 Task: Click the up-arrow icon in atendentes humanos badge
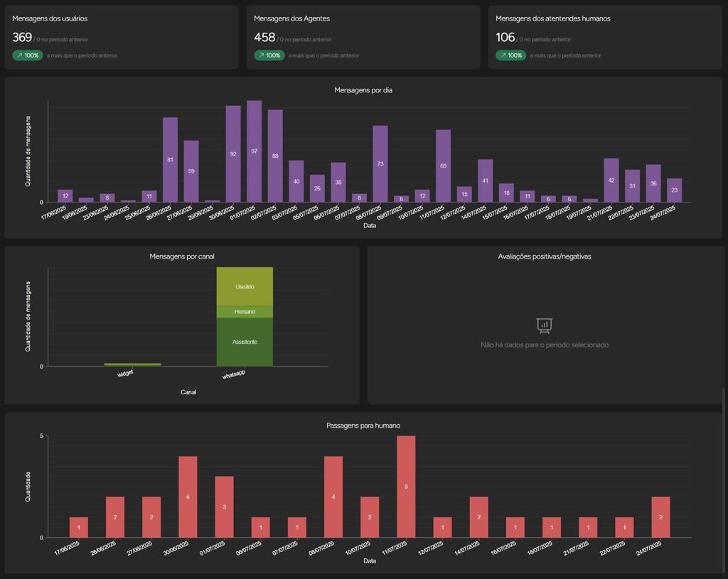[x=503, y=55]
